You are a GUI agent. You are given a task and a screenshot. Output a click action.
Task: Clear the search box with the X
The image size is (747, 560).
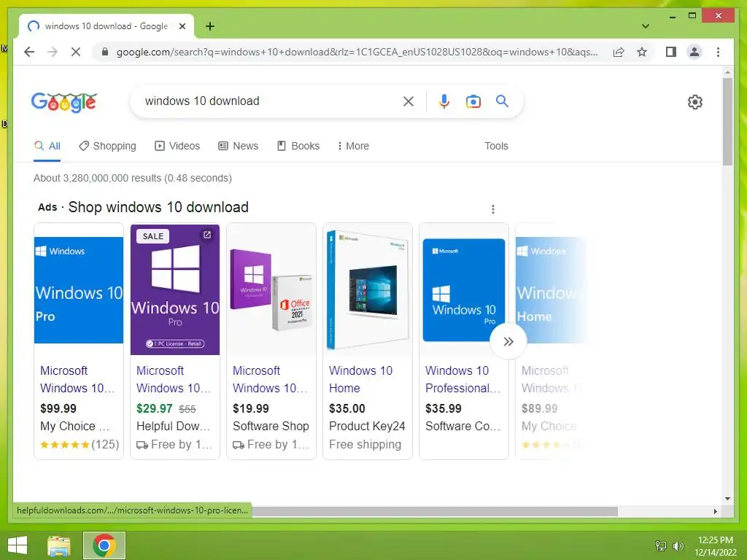(x=409, y=101)
